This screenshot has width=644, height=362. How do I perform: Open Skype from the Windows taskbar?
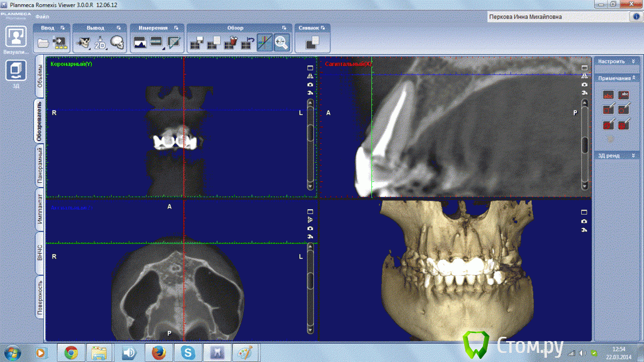click(x=188, y=352)
